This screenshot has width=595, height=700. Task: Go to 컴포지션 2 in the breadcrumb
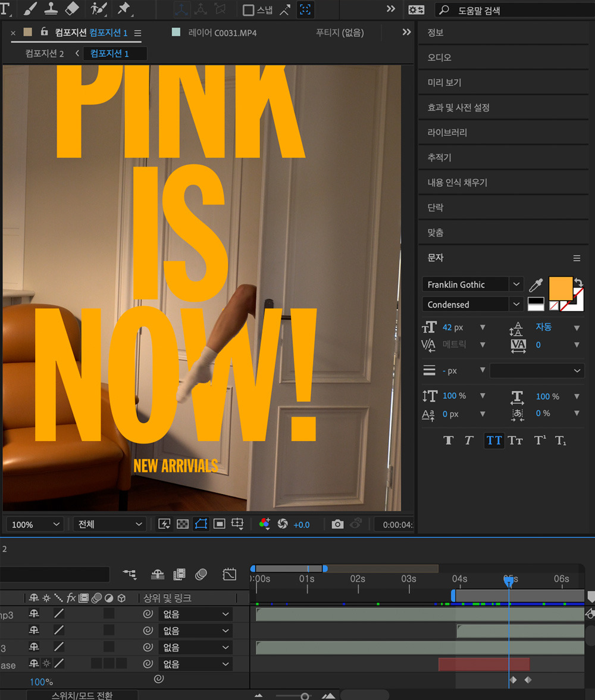44,54
